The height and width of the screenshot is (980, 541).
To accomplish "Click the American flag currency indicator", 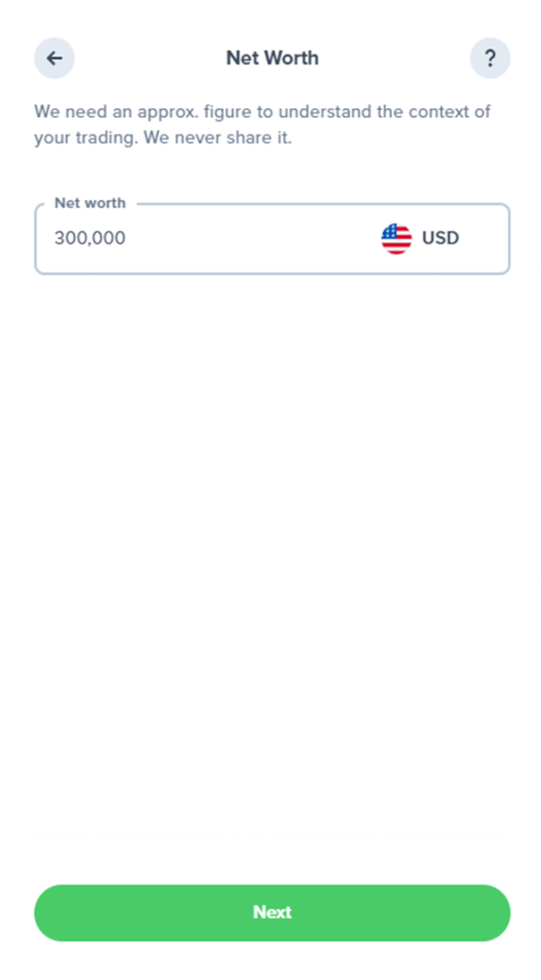I will 395,238.
